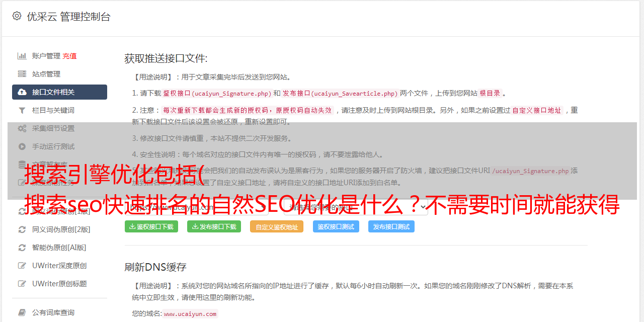The image size is (644, 322).
Task: Click the orange 自定义鉴权地址 button
Action: coord(277,226)
